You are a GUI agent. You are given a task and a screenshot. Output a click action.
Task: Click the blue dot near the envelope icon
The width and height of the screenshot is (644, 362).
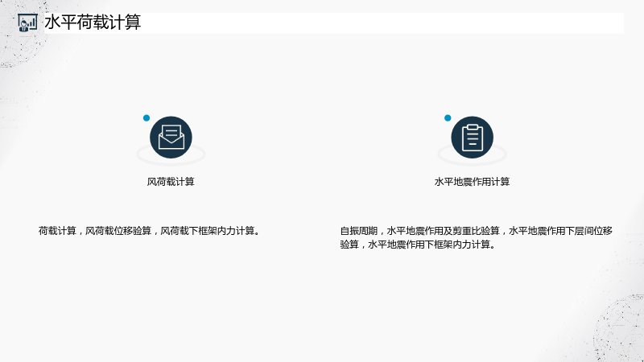(x=147, y=117)
